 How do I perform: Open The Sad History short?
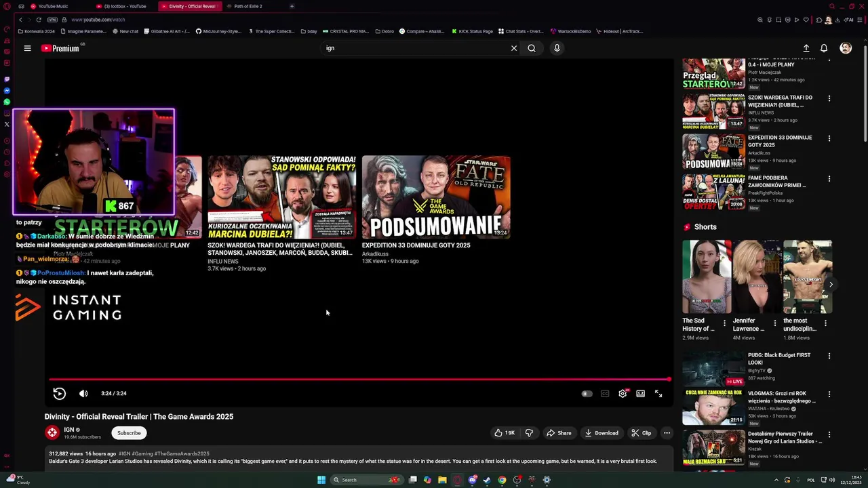707,277
